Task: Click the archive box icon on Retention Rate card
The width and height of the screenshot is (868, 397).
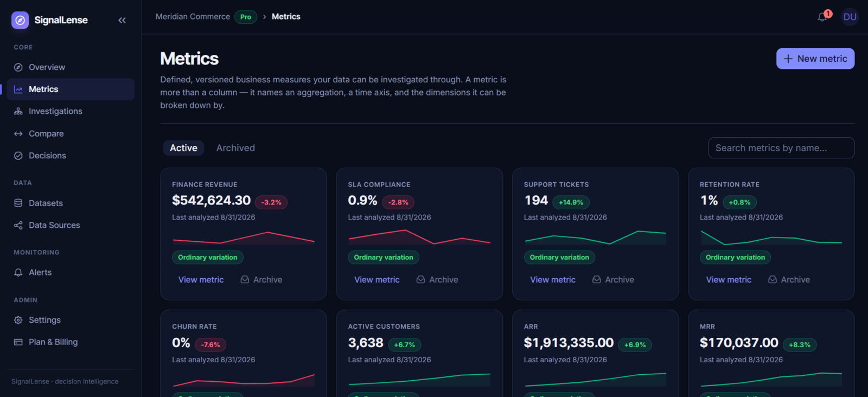Action: coord(773,279)
